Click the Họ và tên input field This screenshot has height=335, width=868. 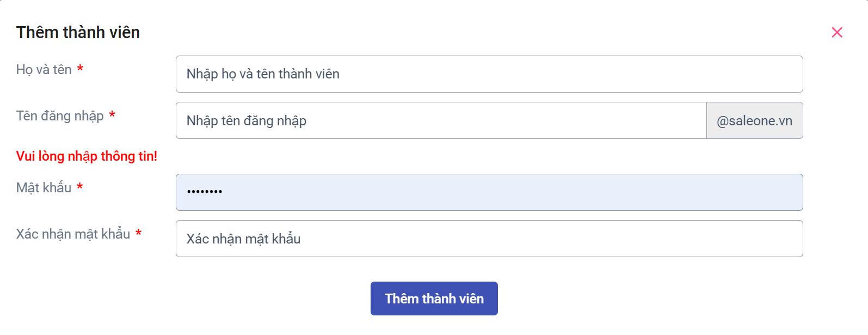(489, 74)
